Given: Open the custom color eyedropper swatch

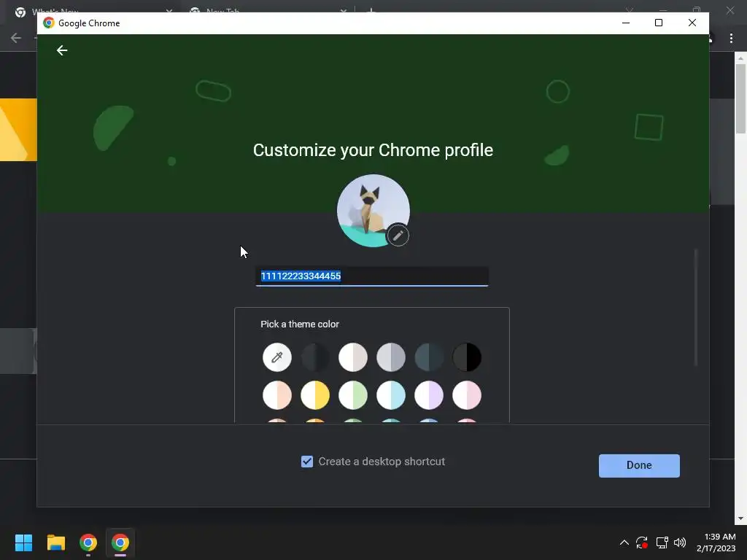Looking at the screenshot, I should pyautogui.click(x=276, y=357).
